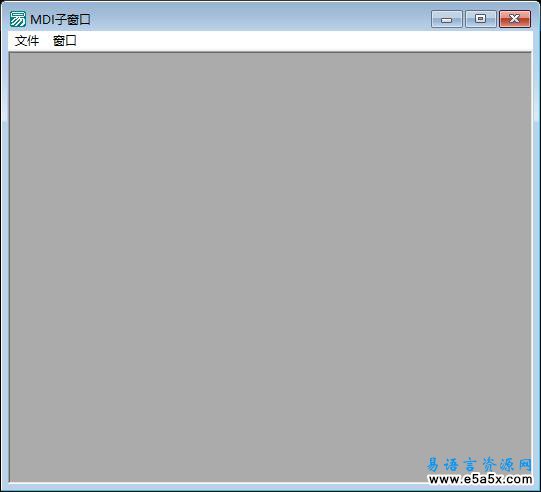Click the bottom-right corner of the window frame

point(536,487)
